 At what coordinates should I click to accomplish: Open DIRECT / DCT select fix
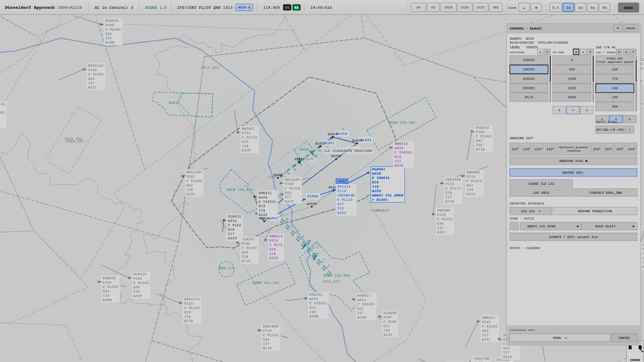pos(573,237)
